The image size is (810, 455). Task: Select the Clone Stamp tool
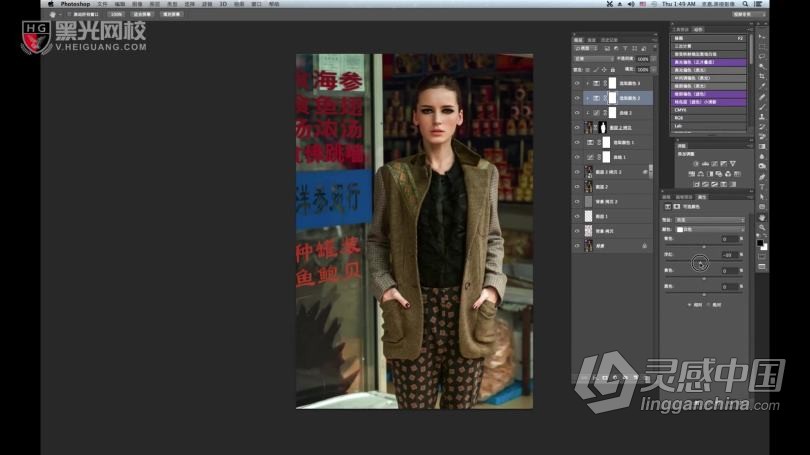tap(762, 117)
